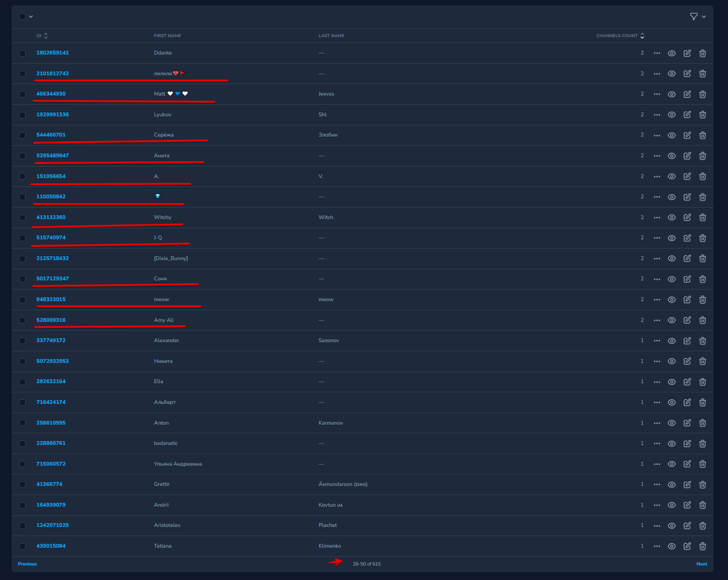This screenshot has height=580, width=728.
Task: Go to the Next page of users
Action: (x=701, y=564)
